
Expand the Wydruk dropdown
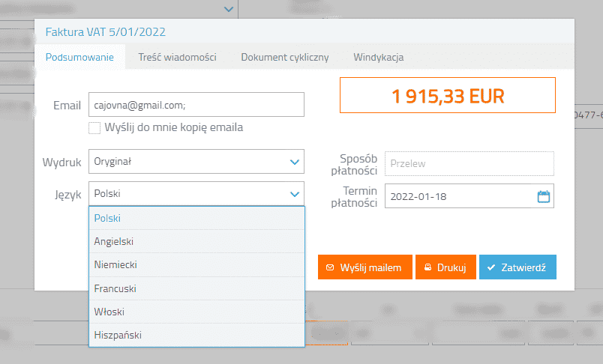294,161
